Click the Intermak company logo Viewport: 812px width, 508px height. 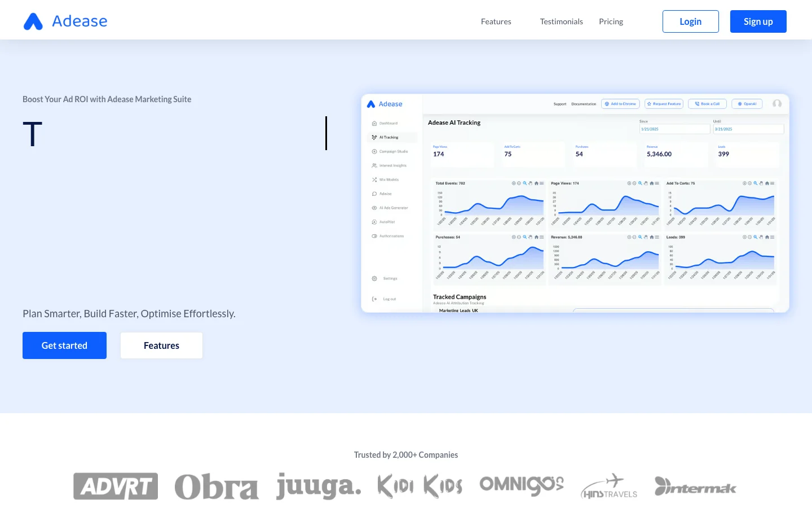[x=695, y=487]
